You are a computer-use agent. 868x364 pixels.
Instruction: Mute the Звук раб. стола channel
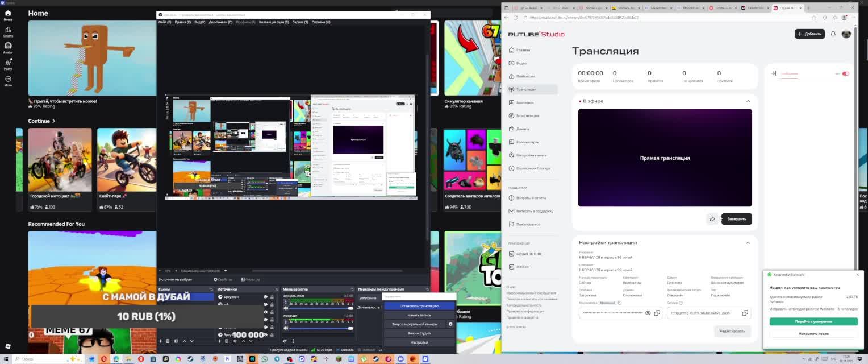click(286, 308)
